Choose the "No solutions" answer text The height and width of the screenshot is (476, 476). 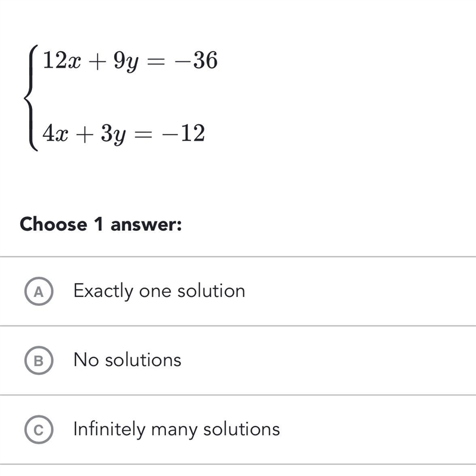click(x=127, y=360)
